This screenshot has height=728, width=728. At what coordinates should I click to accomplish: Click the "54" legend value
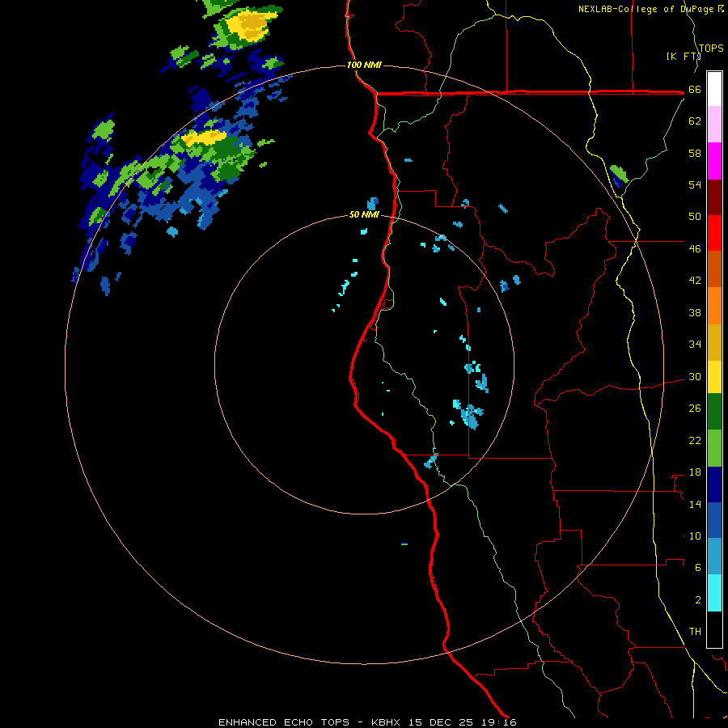coord(695,184)
